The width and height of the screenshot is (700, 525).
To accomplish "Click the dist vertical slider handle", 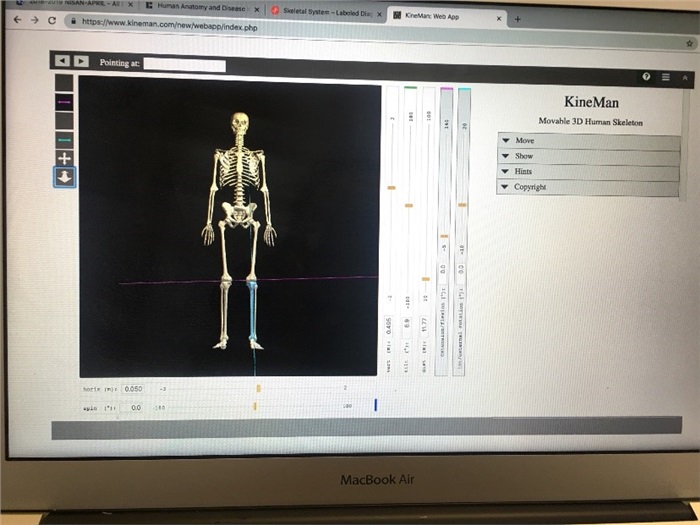I will 426,279.
